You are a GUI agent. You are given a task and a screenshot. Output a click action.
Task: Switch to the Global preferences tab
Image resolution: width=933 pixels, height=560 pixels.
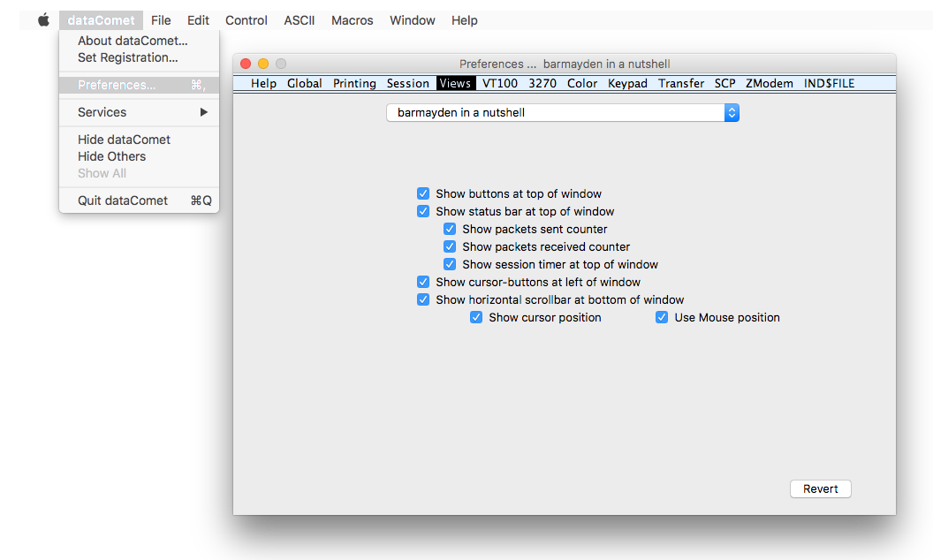click(305, 83)
